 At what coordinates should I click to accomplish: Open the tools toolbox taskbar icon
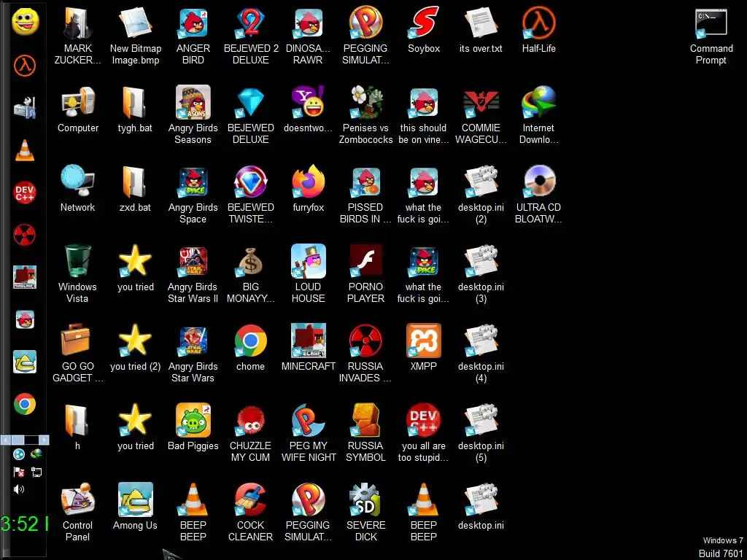(x=25, y=108)
